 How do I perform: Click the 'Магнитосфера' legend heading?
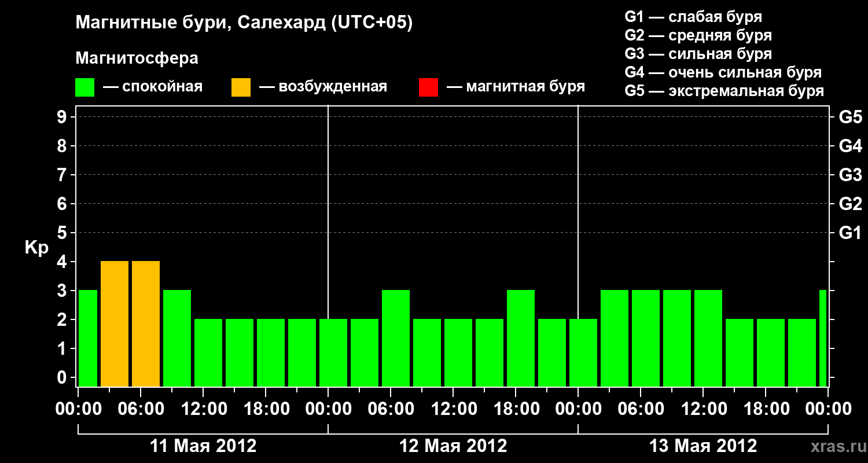pos(137,58)
